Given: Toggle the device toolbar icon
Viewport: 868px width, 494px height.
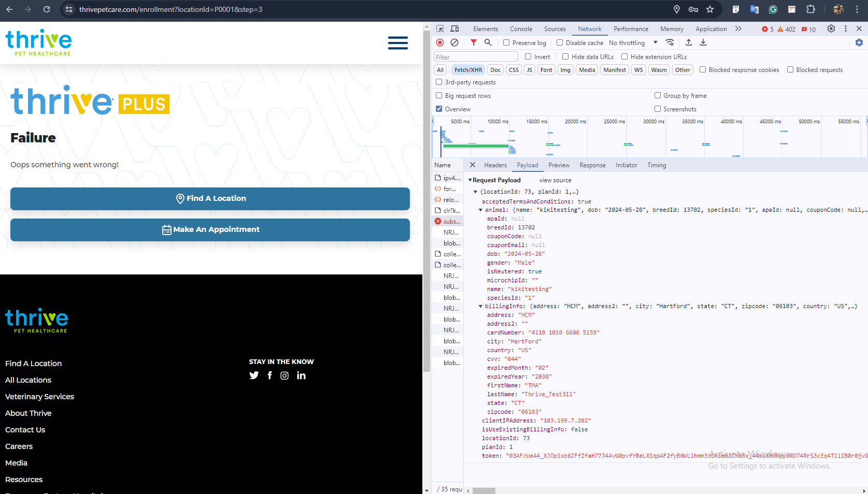Looking at the screenshot, I should (x=454, y=29).
